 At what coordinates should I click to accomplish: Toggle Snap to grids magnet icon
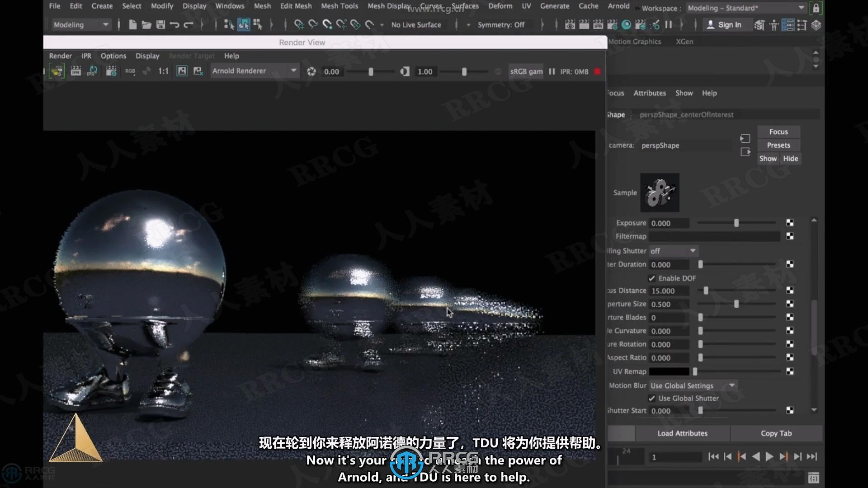coord(299,24)
